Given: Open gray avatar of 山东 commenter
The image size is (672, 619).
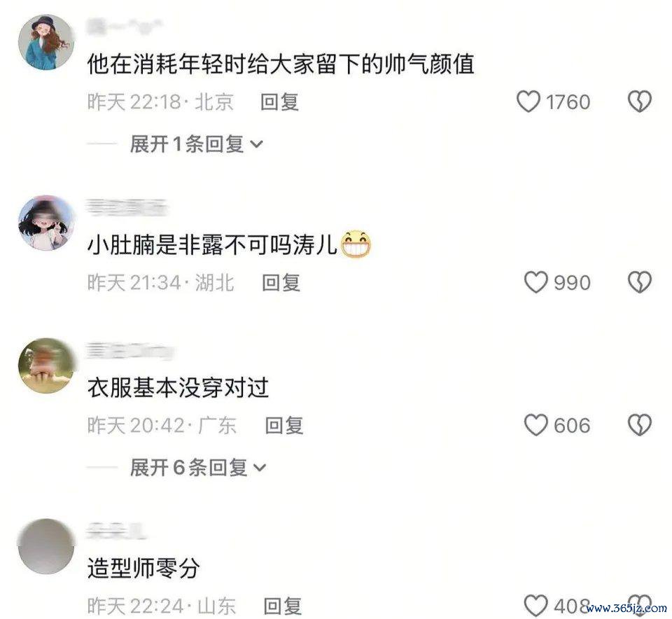Looking at the screenshot, I should click(46, 546).
